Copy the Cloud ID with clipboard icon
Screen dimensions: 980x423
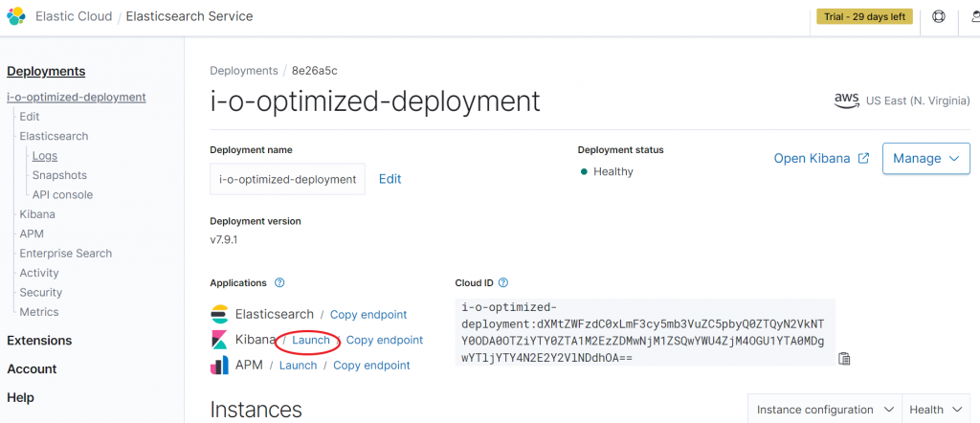coord(844,359)
